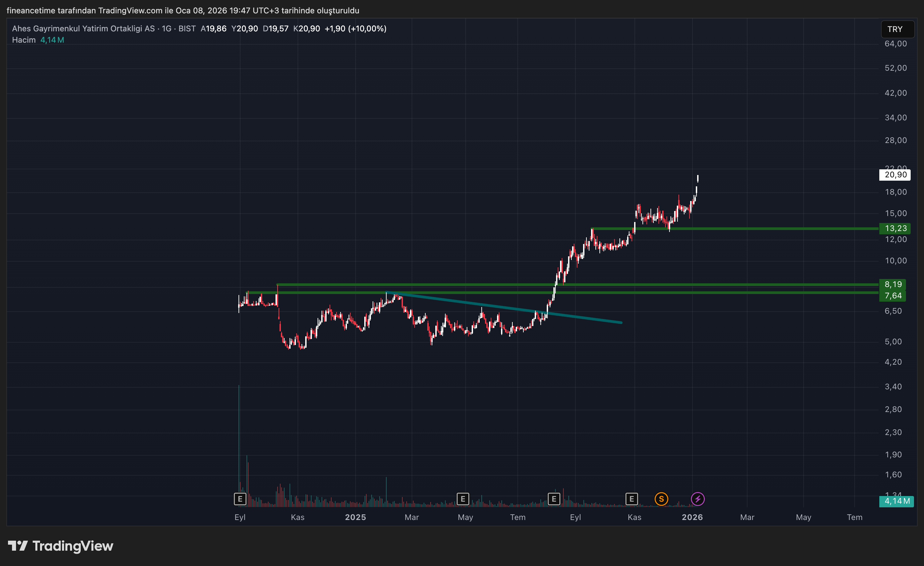This screenshot has width=924, height=566.
Task: Open the earnings E marker above May 2025
Action: pos(463,499)
